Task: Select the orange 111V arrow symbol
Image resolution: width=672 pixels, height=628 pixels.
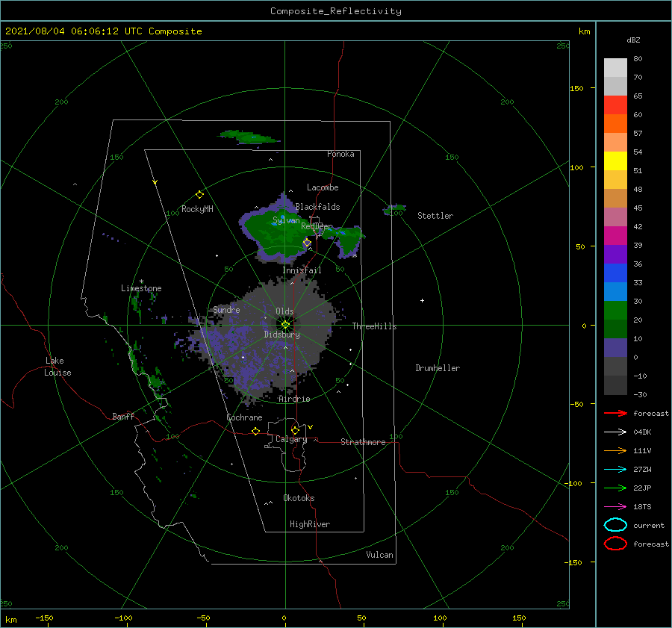Action: [615, 450]
